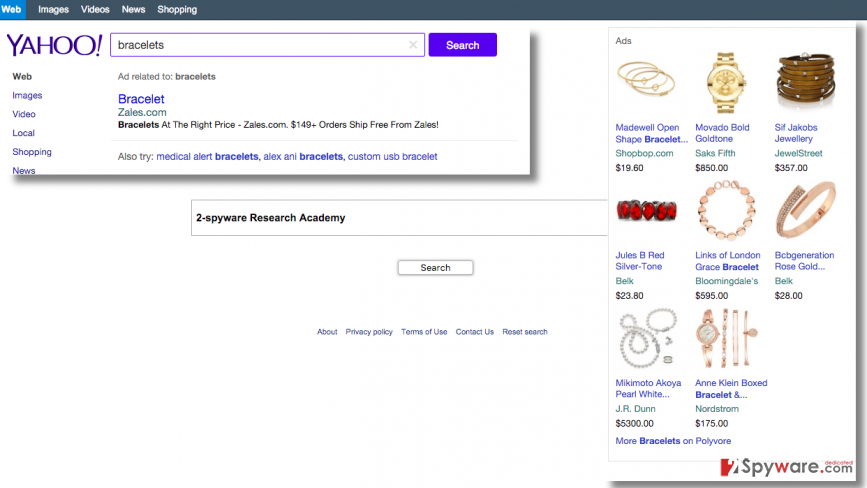
Task: Click the Ads label in shopping panel
Action: tap(623, 41)
